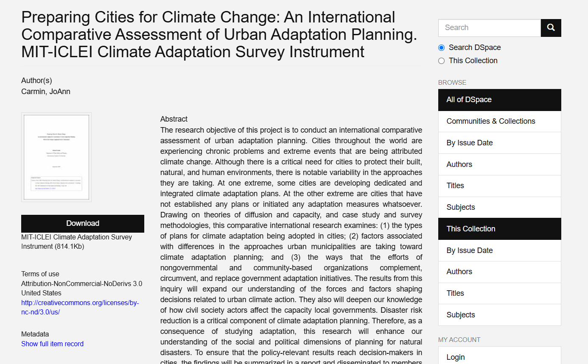Browse This Collection Subjects
This screenshot has height=364, width=588.
click(460, 315)
